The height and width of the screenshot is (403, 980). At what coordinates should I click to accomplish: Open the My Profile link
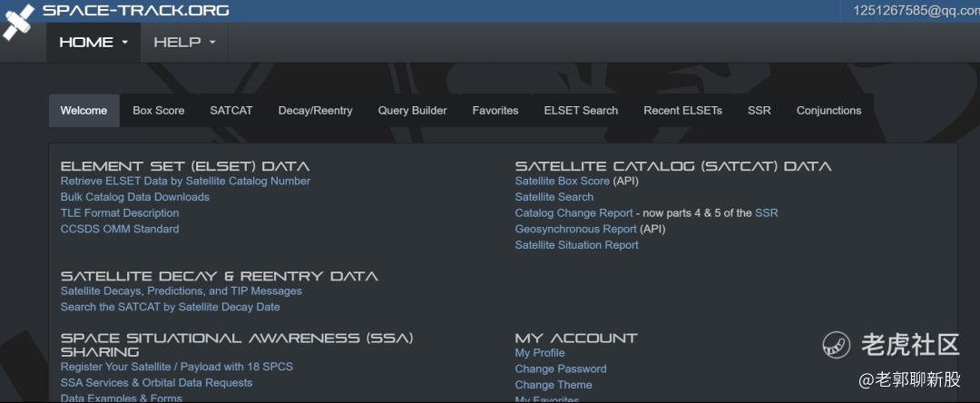pyautogui.click(x=540, y=353)
